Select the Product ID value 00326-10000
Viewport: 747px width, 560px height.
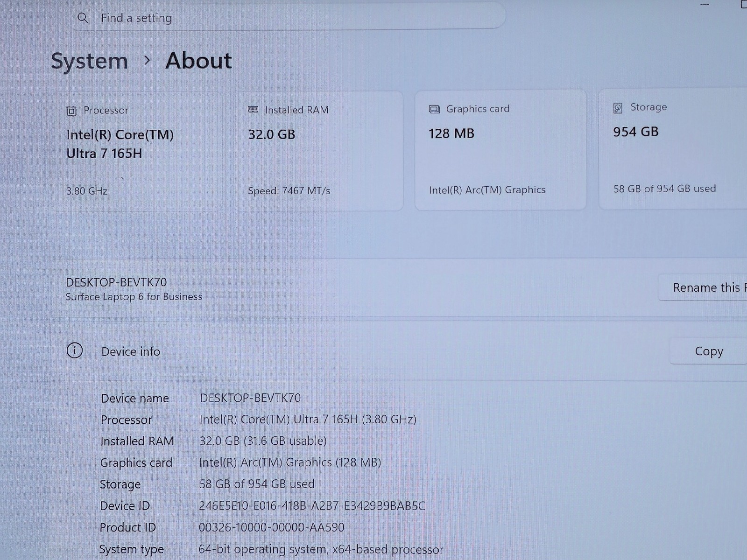click(271, 527)
